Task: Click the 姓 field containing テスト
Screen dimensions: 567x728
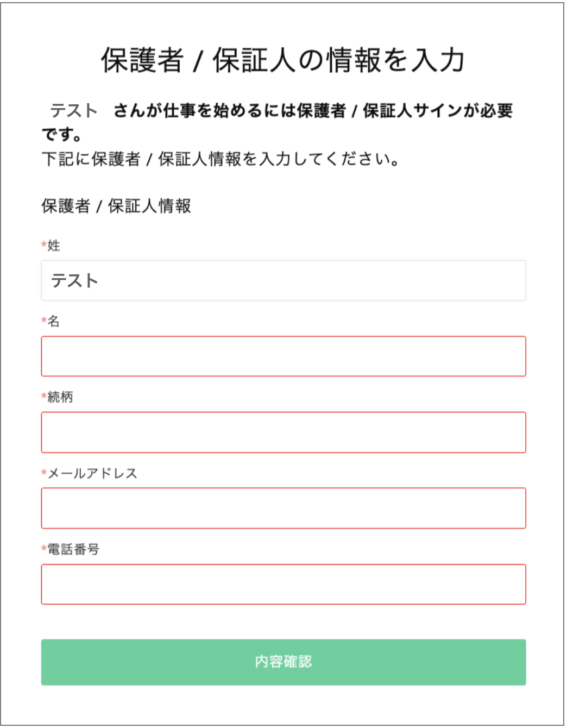Action: point(283,280)
